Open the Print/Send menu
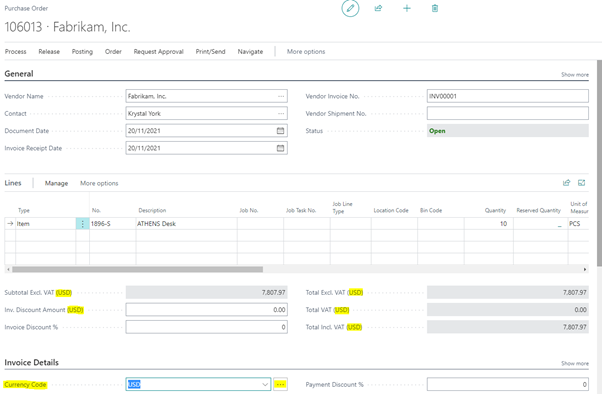Image resolution: width=602 pixels, height=394 pixels. coord(210,51)
